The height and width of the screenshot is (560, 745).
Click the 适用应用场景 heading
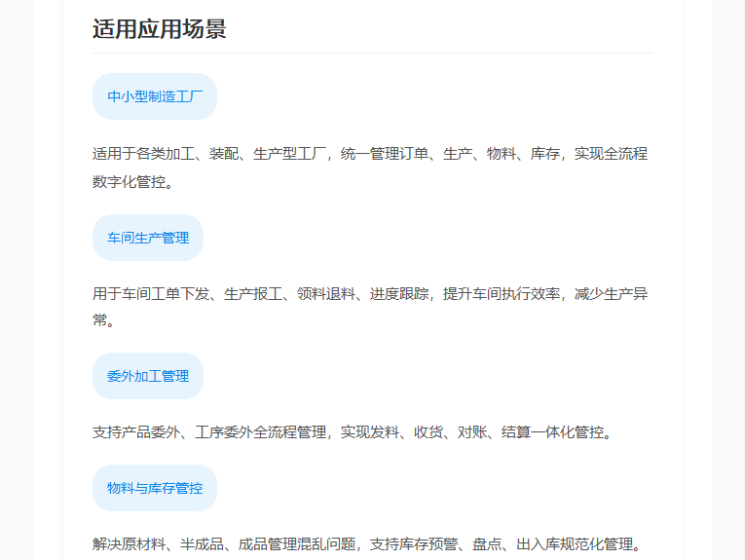coord(159,29)
